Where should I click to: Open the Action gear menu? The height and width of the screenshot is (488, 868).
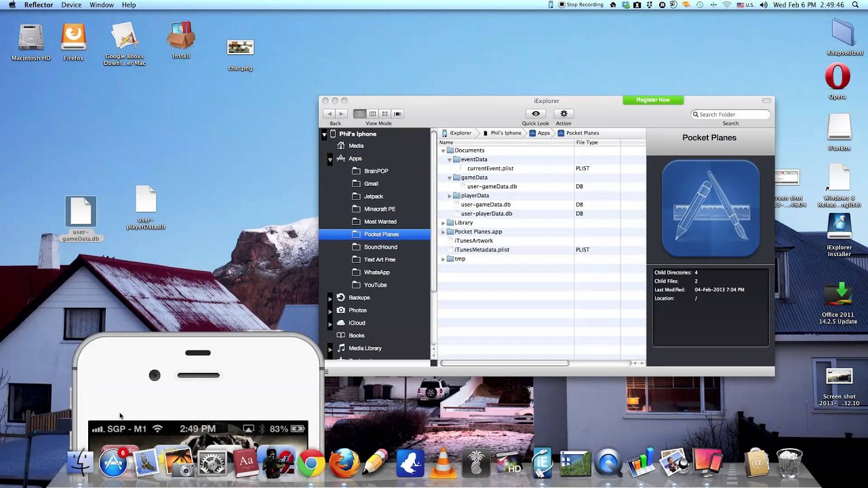564,114
